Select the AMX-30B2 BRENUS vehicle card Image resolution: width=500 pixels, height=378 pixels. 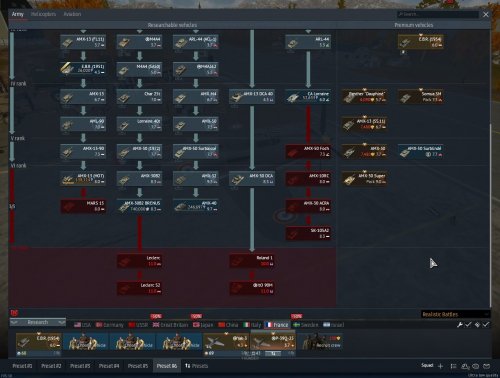(140, 206)
